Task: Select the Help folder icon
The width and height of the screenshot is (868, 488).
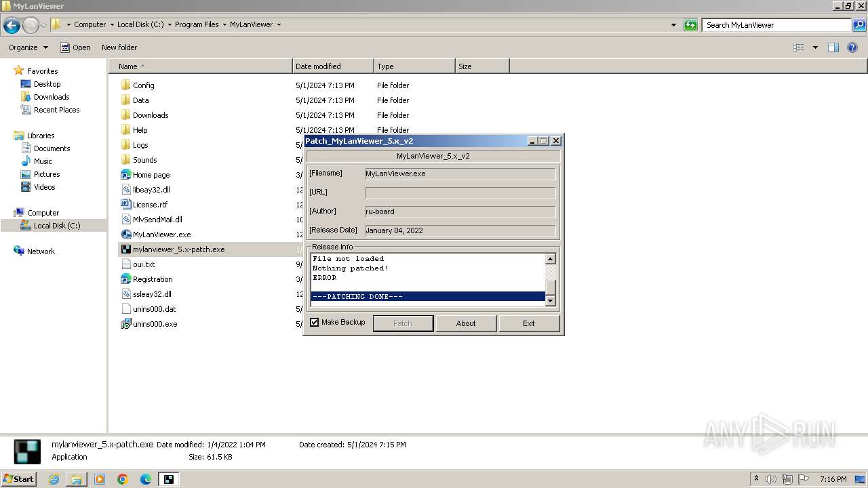Action: click(125, 130)
